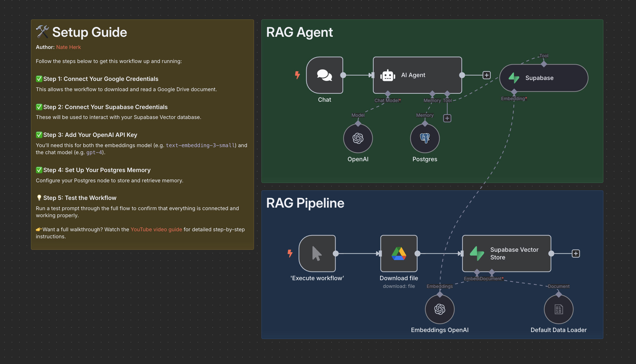The width and height of the screenshot is (636, 364).
Task: Select the Supabase Vector Store node
Action: (506, 253)
